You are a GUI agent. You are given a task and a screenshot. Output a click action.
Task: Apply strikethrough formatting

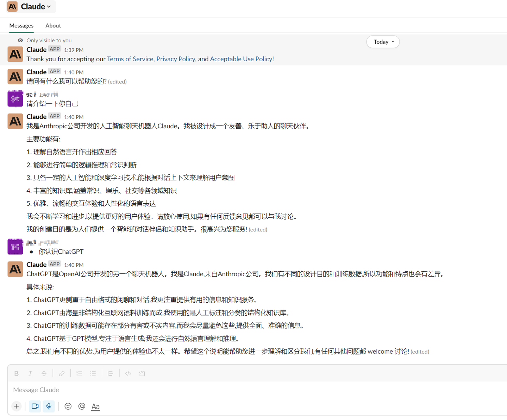coord(44,373)
